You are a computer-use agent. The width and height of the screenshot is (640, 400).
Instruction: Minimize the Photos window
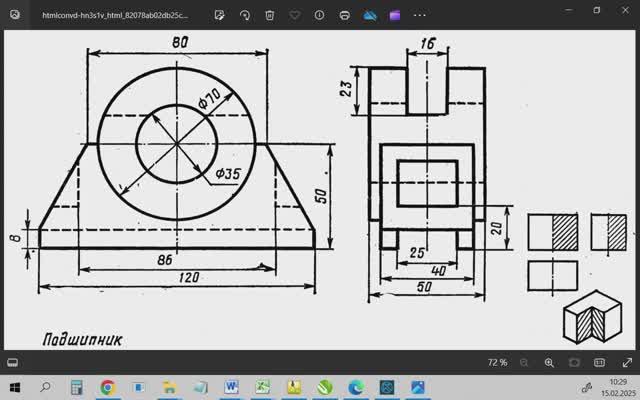[x=569, y=10]
